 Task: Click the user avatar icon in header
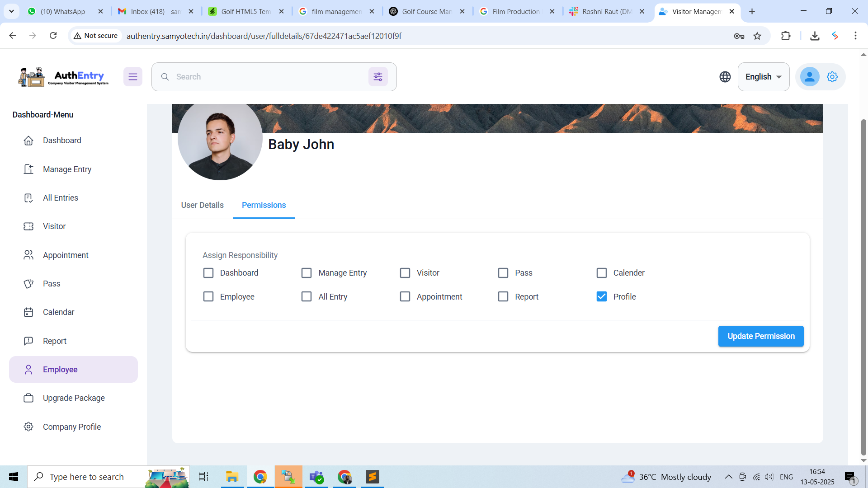(x=809, y=77)
